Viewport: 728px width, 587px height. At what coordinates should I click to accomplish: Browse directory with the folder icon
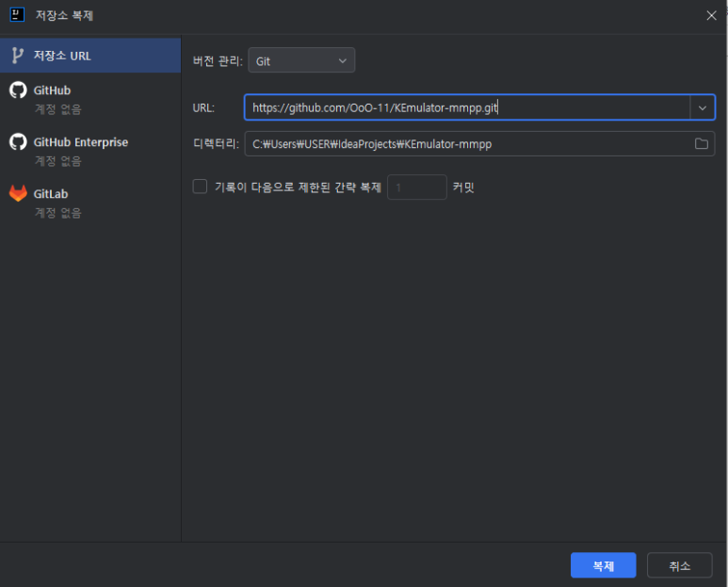pos(701,144)
